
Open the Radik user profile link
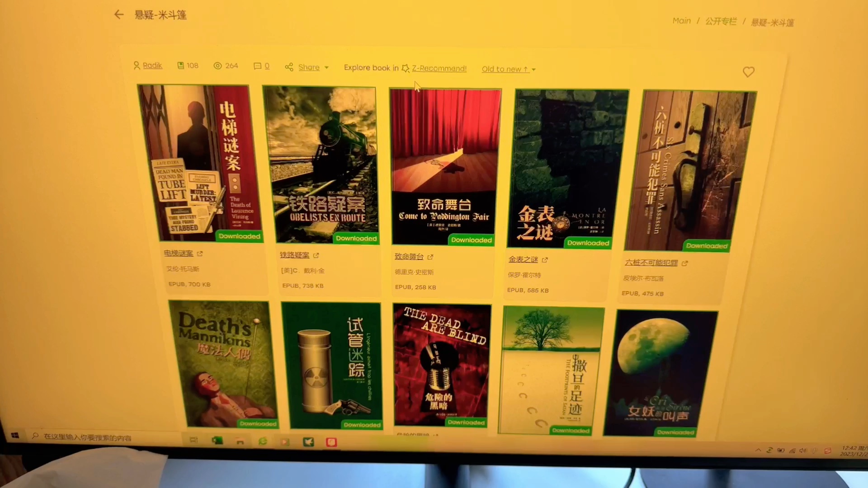coord(152,66)
